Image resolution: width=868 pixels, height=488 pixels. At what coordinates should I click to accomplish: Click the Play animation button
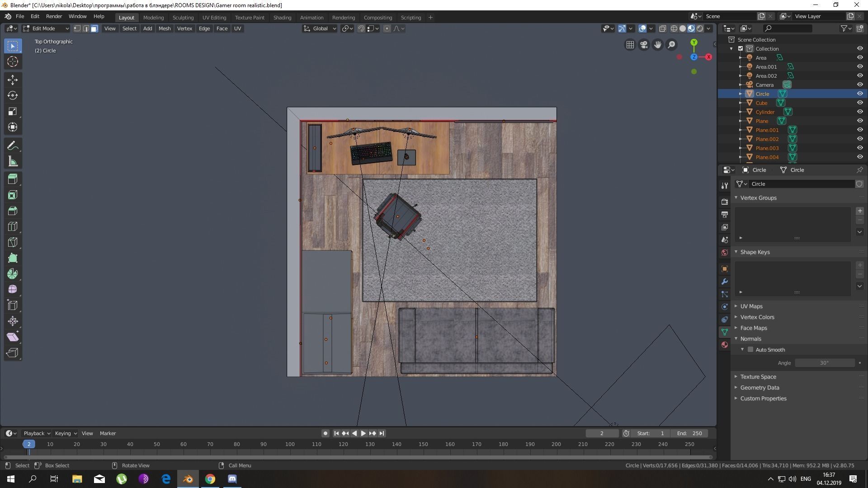363,433
